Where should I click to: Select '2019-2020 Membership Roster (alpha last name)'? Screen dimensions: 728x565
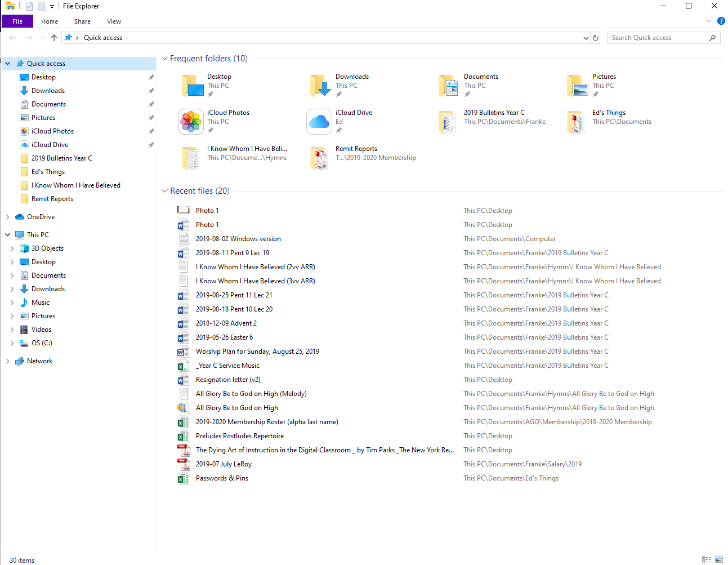pyautogui.click(x=267, y=422)
